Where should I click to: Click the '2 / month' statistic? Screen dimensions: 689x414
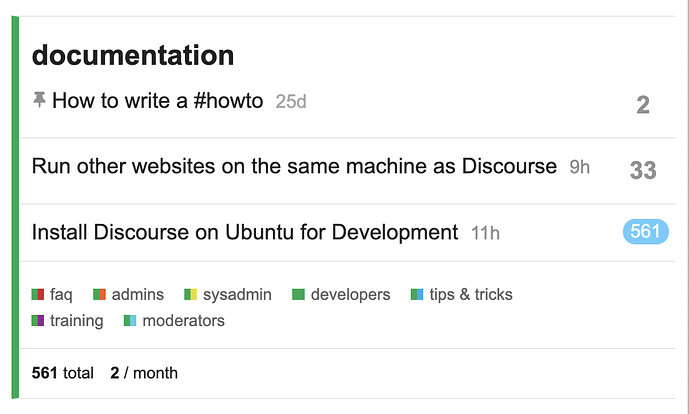(144, 373)
